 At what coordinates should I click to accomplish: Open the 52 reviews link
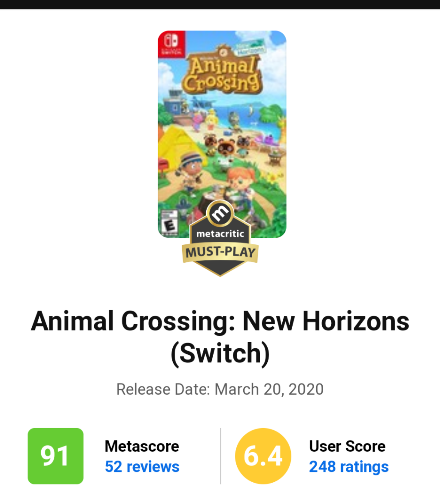tap(142, 467)
